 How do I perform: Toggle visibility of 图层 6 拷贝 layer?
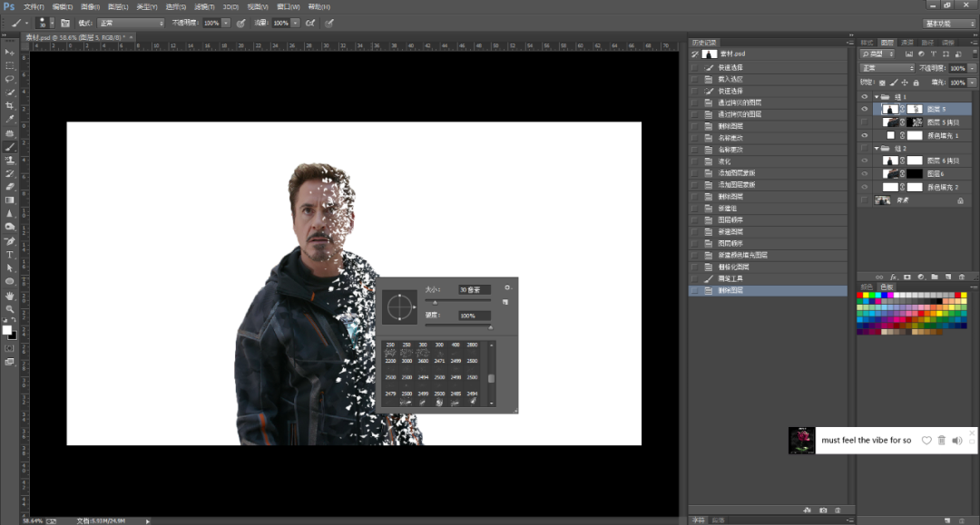pyautogui.click(x=865, y=160)
